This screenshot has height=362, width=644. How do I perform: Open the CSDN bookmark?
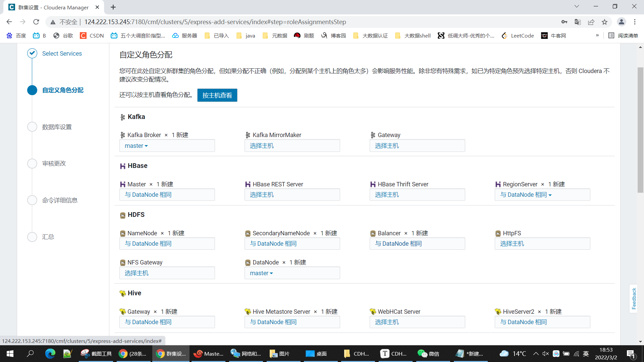92,36
